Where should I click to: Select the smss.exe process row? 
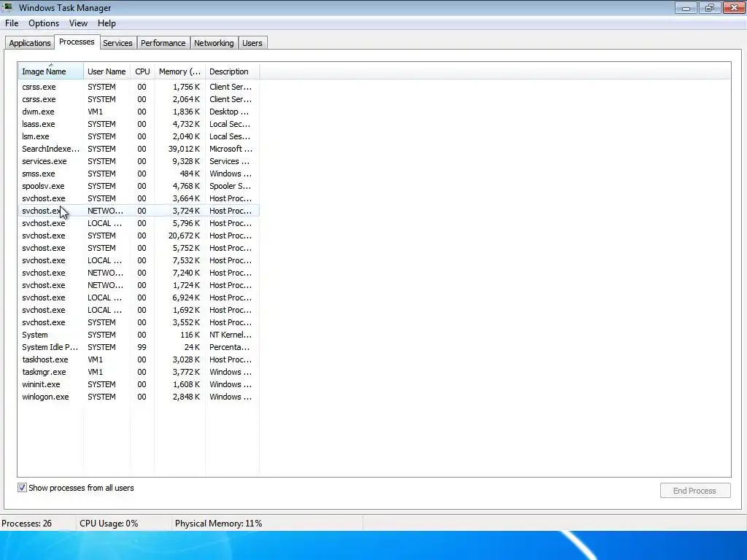(139, 174)
